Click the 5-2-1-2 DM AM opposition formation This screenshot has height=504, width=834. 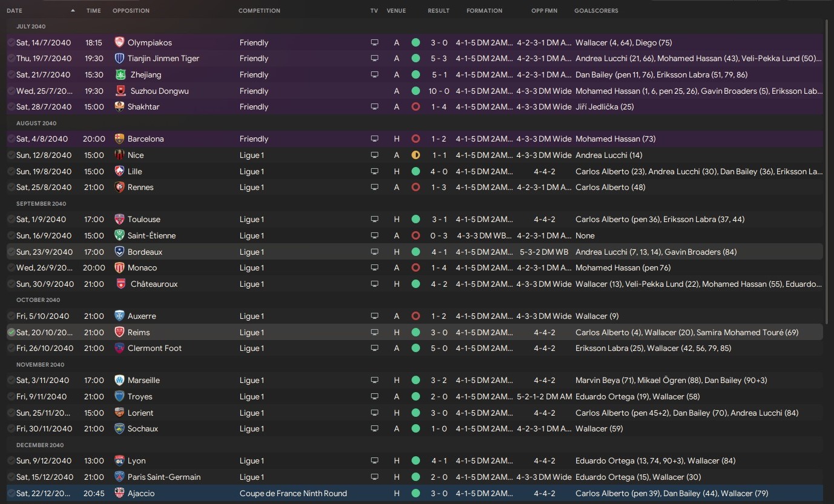pyautogui.click(x=544, y=396)
